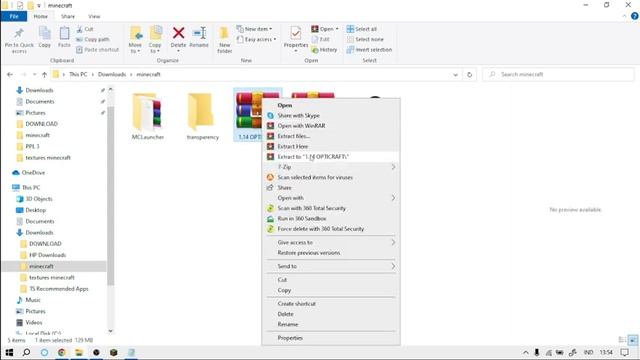Choose Rename in the context menu

tap(331, 324)
